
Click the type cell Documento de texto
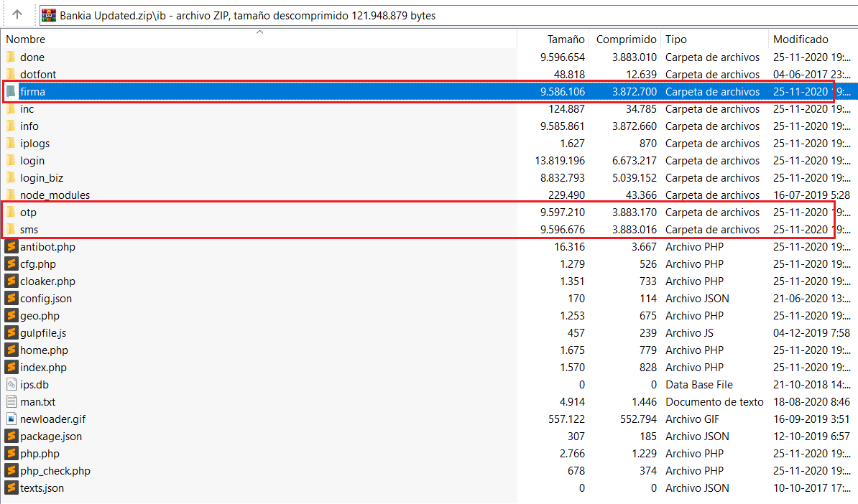pos(714,402)
